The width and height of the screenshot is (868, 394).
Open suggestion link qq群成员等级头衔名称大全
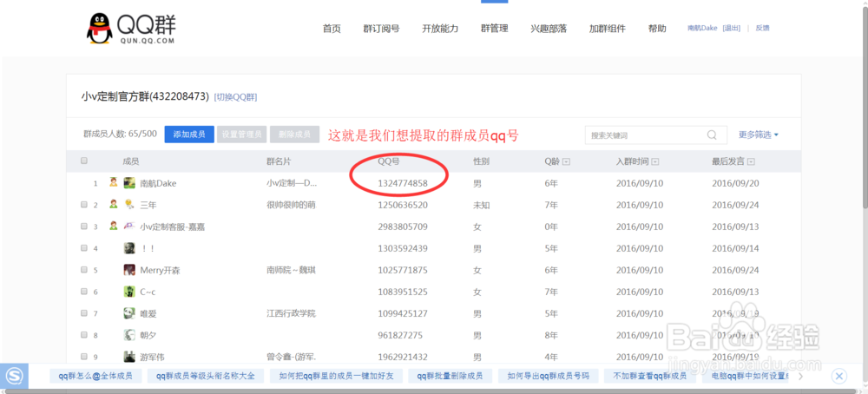point(206,377)
